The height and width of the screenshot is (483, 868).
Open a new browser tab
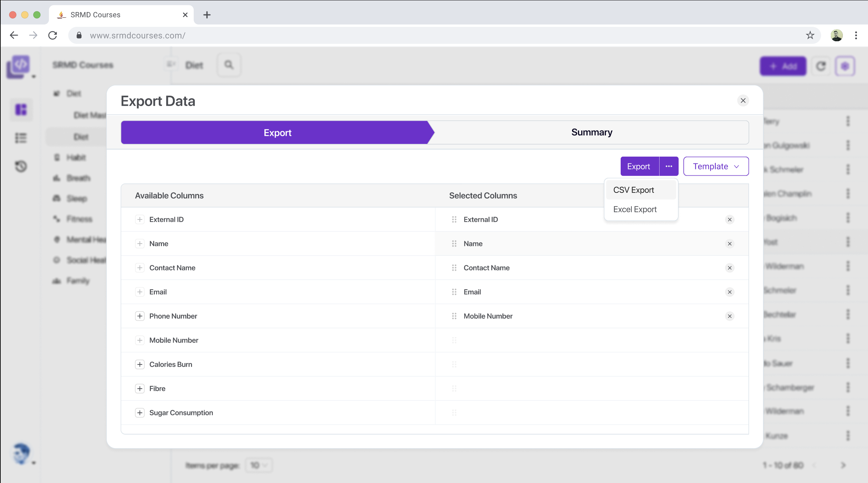tap(207, 15)
